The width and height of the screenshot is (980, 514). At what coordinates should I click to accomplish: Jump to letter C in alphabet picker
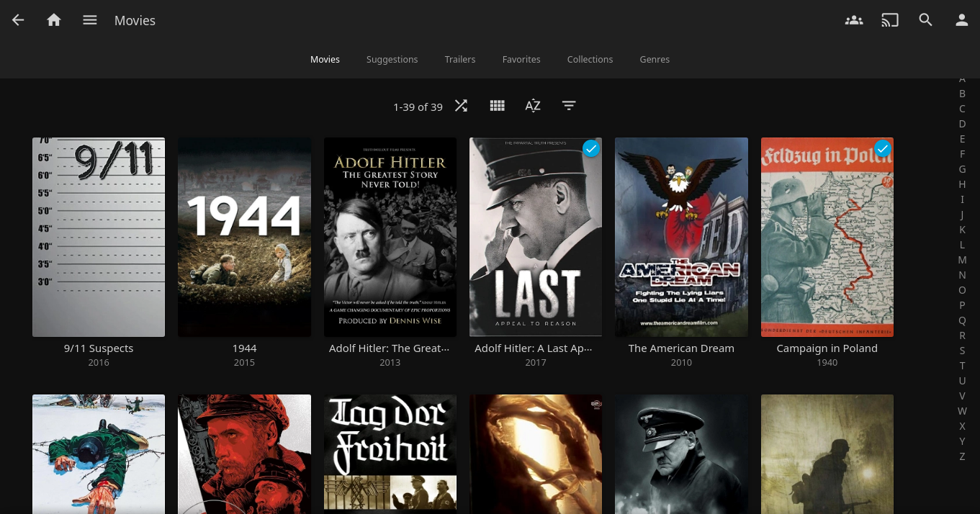click(x=962, y=109)
